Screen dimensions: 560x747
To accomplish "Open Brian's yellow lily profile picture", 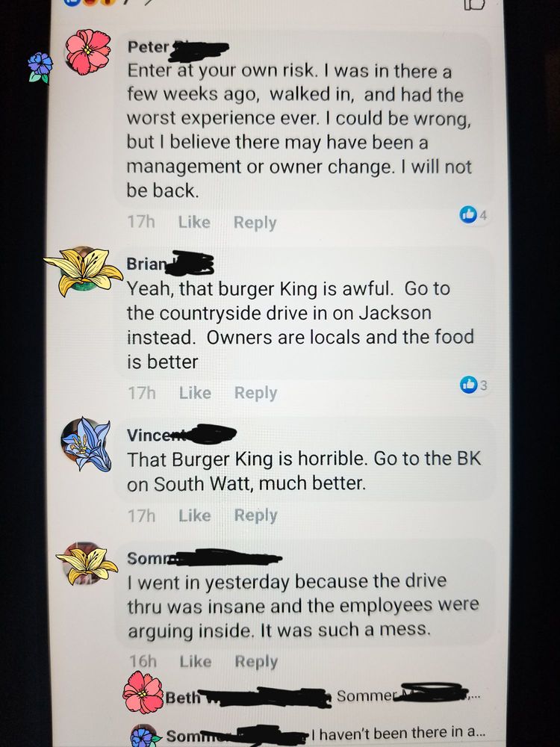I will click(x=84, y=270).
